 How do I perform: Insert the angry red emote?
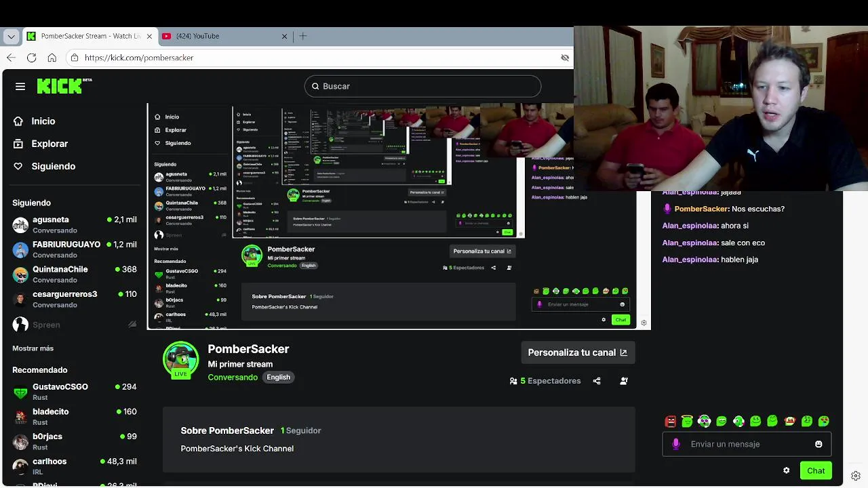(671, 421)
